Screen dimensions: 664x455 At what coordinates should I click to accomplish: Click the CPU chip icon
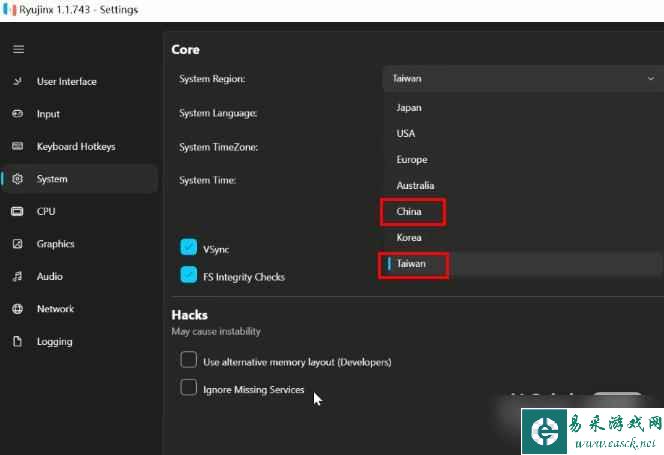click(x=18, y=212)
